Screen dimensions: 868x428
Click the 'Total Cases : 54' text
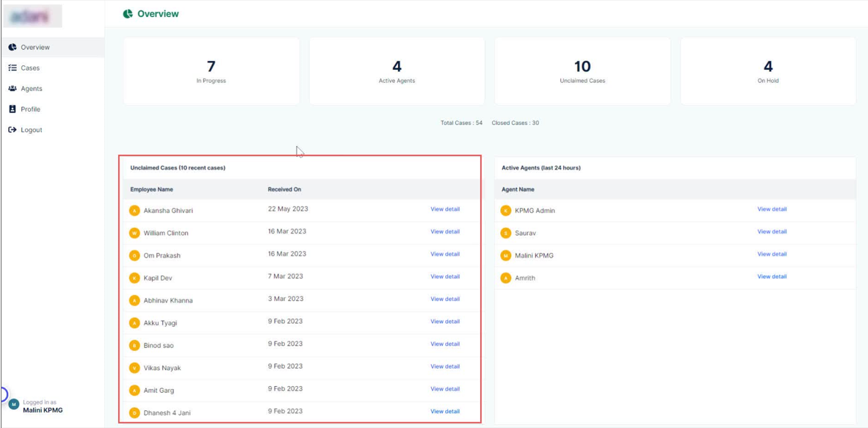[x=462, y=123]
